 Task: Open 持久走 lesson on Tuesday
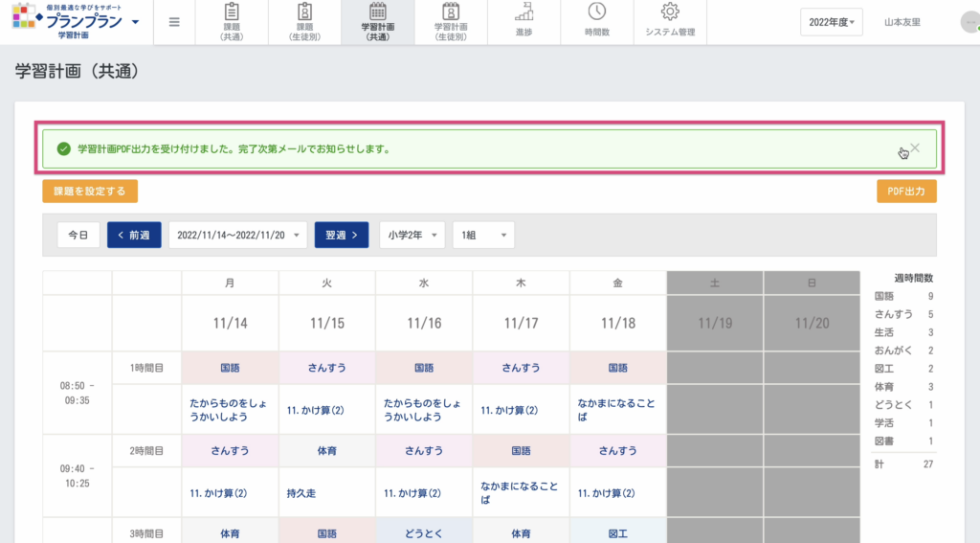coord(303,493)
